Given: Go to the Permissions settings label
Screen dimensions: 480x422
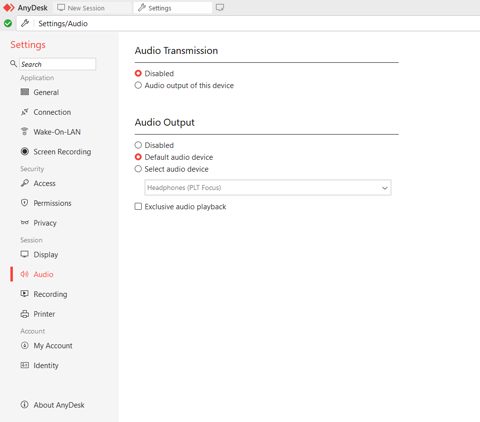Looking at the screenshot, I should pos(52,203).
